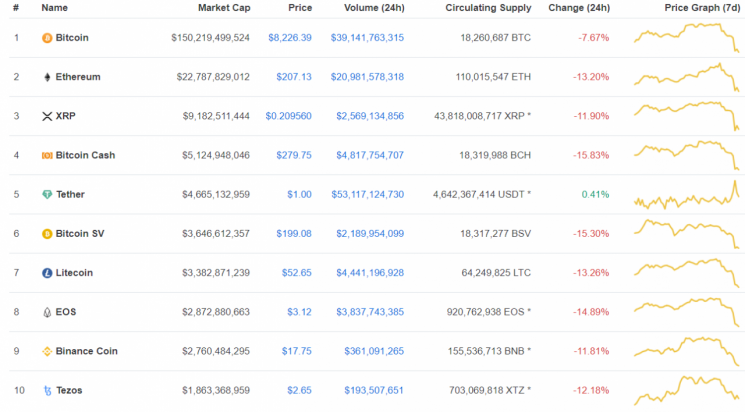Click the Price Graph (7d) header
745x412 pixels.
pos(702,8)
